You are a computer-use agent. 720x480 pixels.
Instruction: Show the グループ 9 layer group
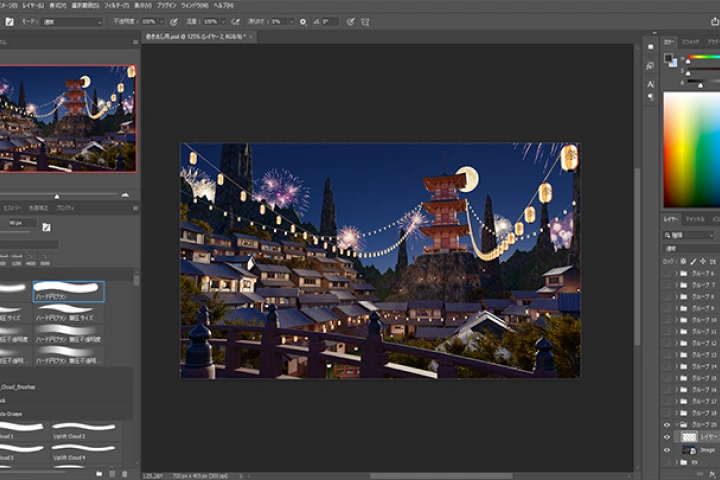(667, 308)
